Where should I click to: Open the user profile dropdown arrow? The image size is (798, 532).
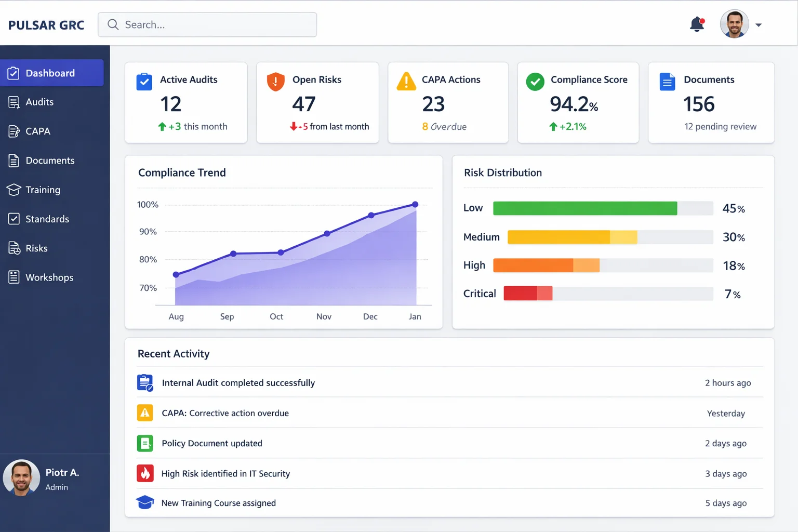pyautogui.click(x=759, y=24)
